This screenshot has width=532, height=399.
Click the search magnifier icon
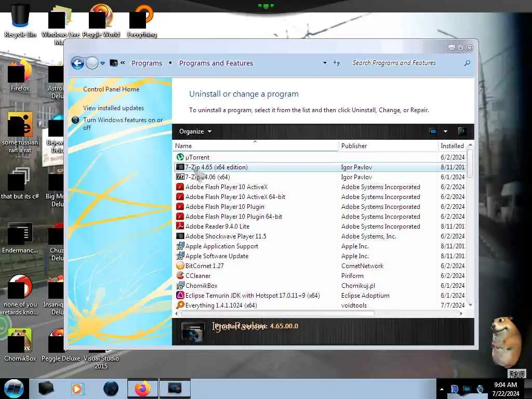(x=467, y=63)
